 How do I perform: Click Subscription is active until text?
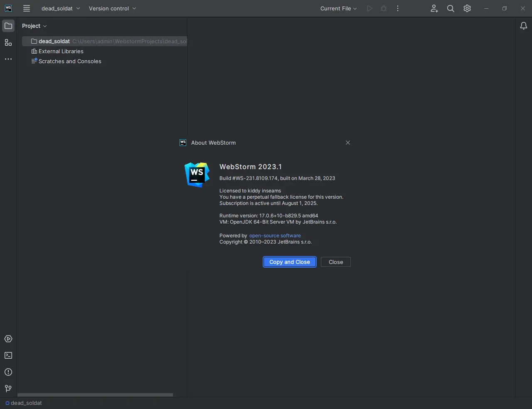(268, 203)
